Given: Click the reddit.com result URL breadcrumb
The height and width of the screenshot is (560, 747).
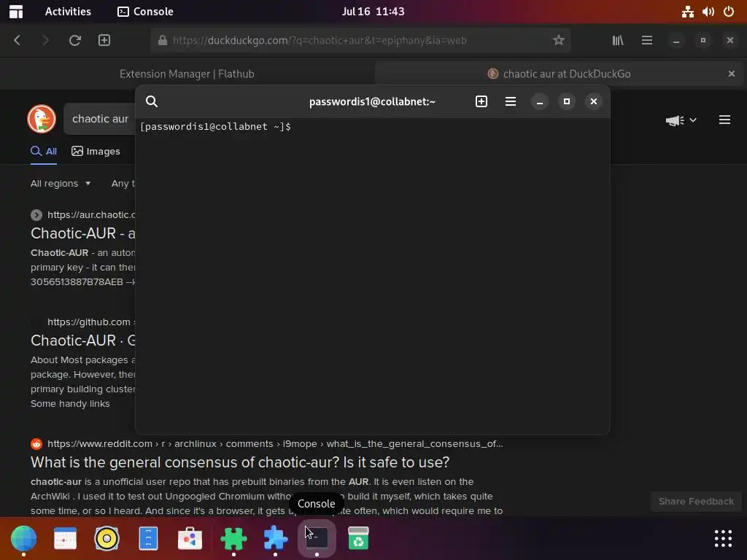Looking at the screenshot, I should point(275,444).
